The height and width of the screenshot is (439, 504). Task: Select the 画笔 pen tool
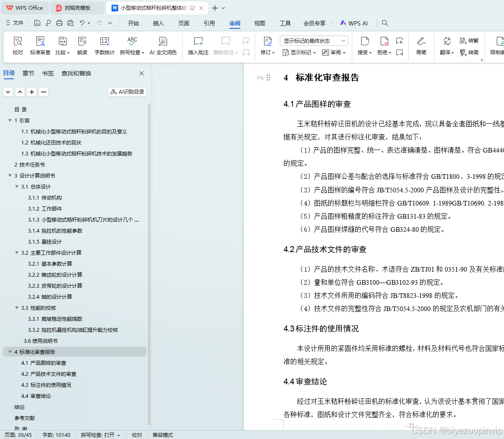(x=421, y=46)
